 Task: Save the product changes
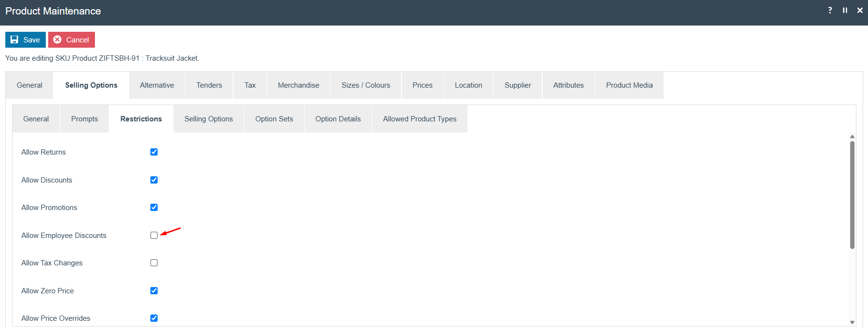[26, 39]
